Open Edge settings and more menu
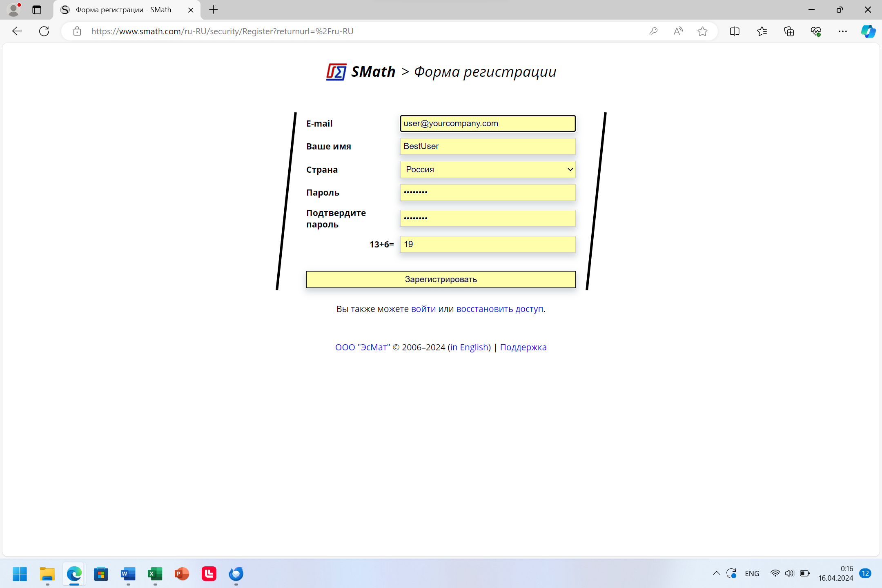 point(843,31)
